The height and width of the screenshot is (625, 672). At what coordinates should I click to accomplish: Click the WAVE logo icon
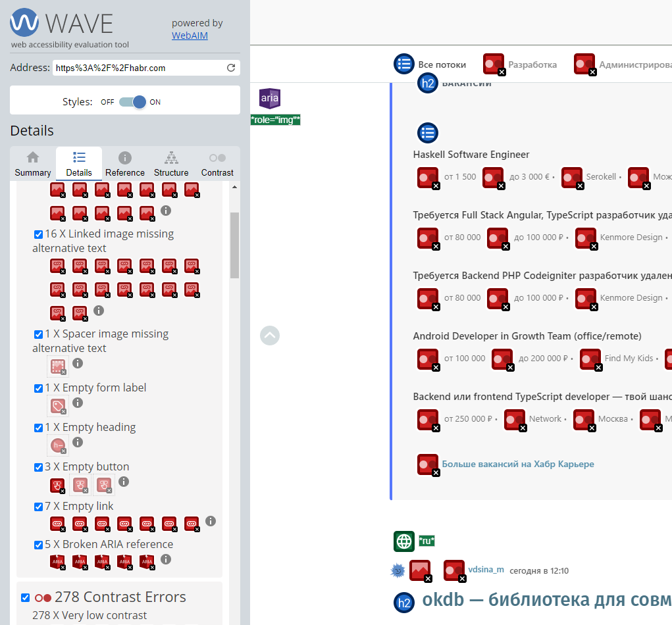tap(24, 22)
